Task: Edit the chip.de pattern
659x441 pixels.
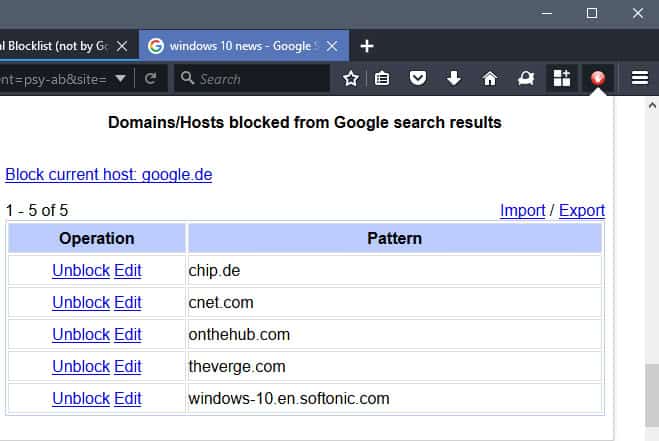Action: (128, 271)
